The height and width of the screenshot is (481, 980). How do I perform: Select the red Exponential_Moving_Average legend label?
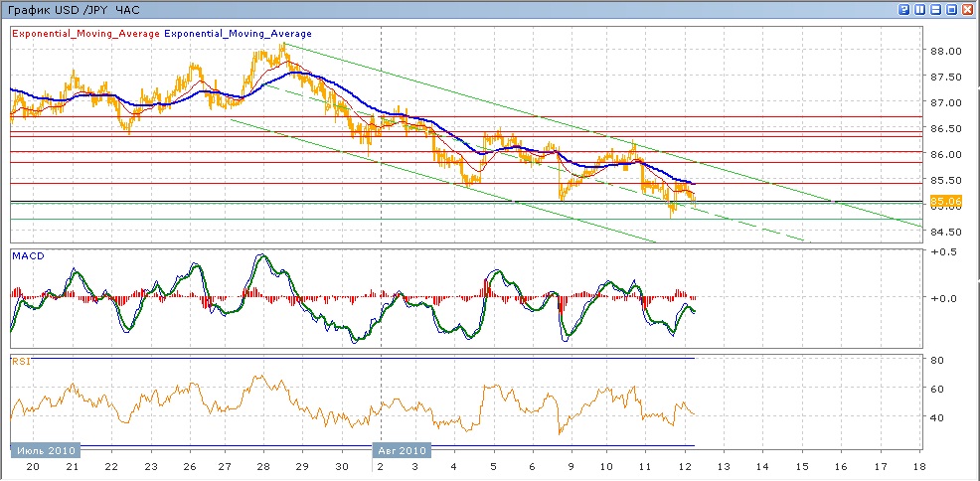[85, 33]
